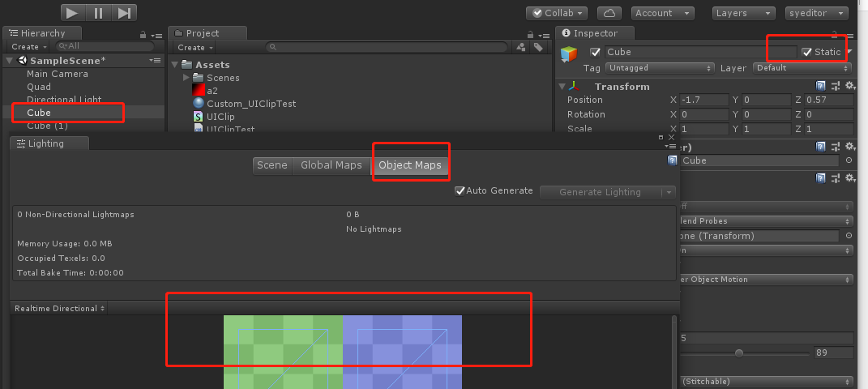This screenshot has width=868, height=389.
Task: Lock the Hierarchy panel with the padlock
Action: coord(143,34)
